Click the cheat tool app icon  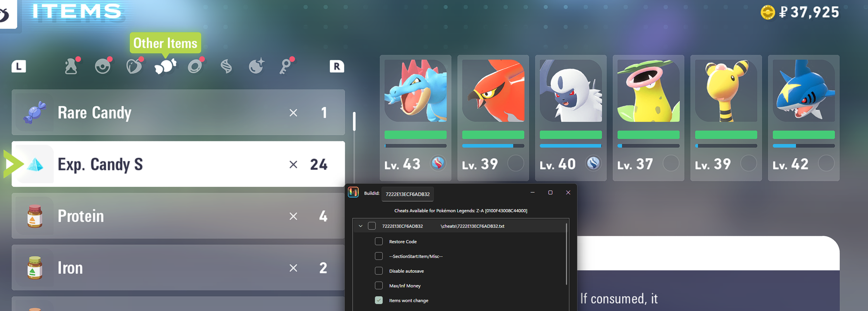click(353, 192)
